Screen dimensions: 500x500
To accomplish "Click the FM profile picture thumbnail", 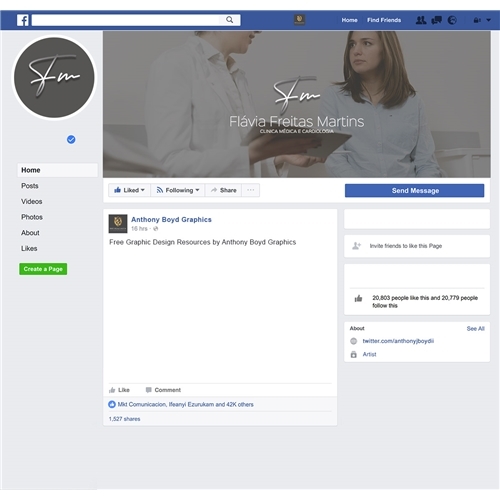I will click(x=54, y=77).
